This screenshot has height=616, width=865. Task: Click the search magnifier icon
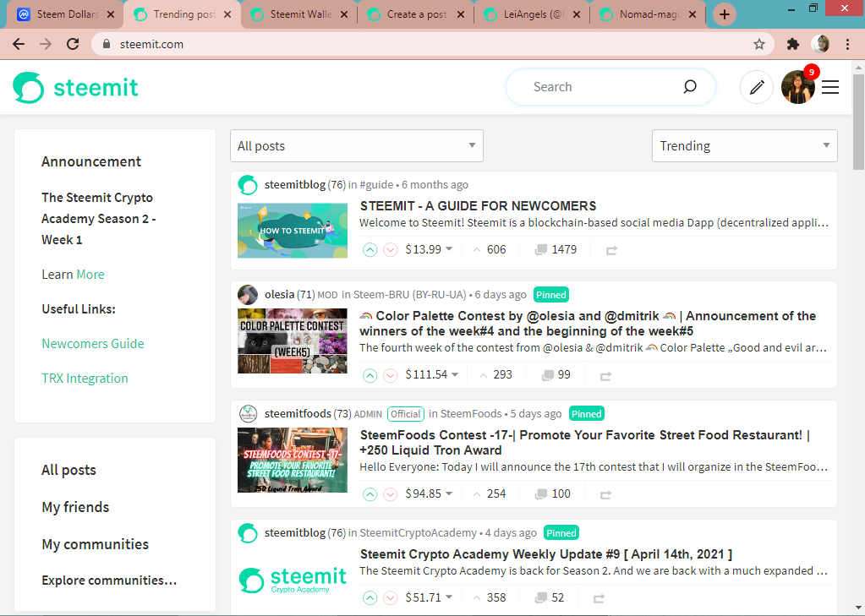(x=690, y=86)
